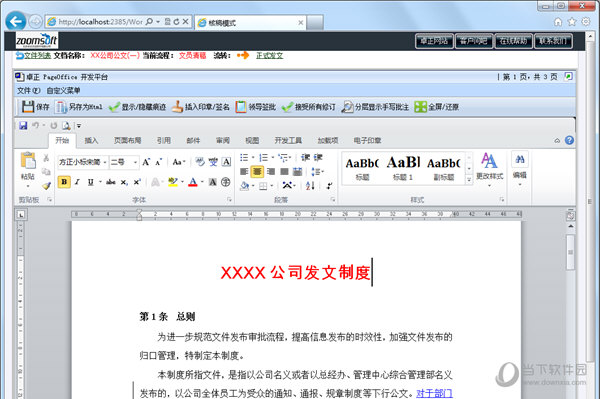This screenshot has height=399, width=600.
Task: Open the 编辑 editing menu
Action: point(520,170)
